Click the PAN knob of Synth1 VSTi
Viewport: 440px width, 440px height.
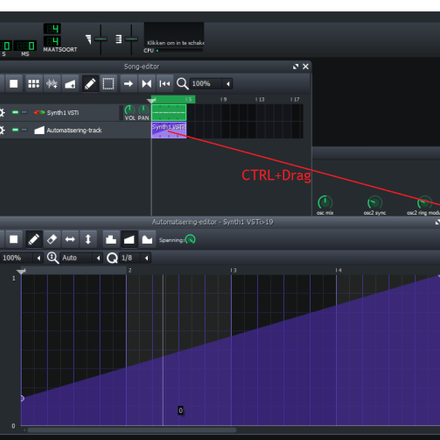click(x=143, y=110)
